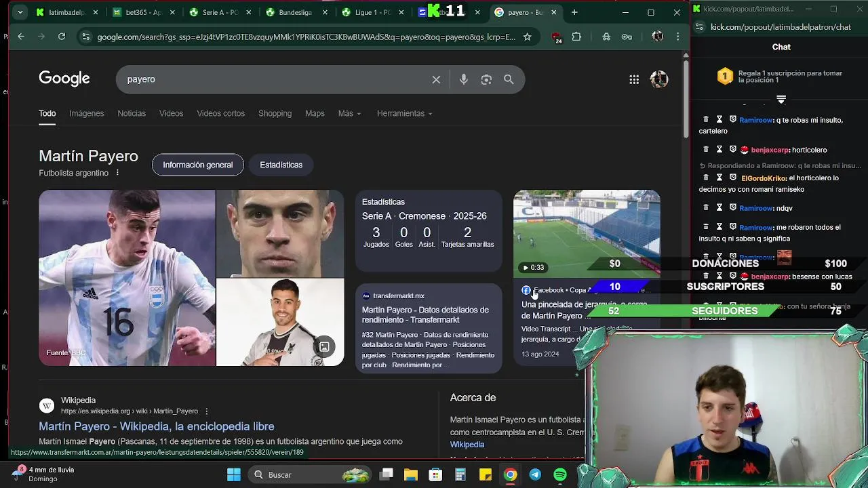868x488 pixels.
Task: Open Microsoft Store from the taskbar
Action: [x=436, y=474]
